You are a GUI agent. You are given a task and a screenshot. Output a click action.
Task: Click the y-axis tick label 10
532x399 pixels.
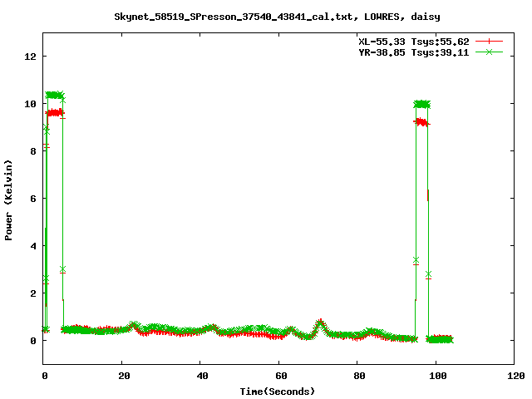(x=30, y=104)
